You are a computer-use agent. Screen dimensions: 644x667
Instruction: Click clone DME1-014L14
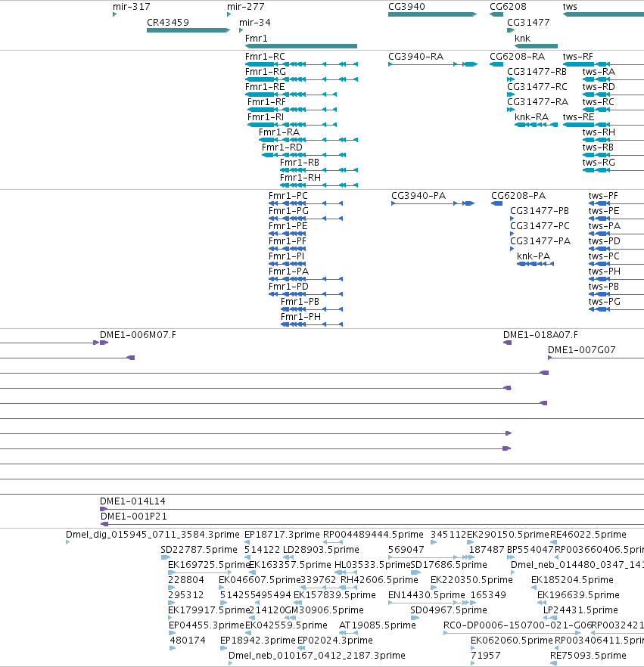click(132, 501)
